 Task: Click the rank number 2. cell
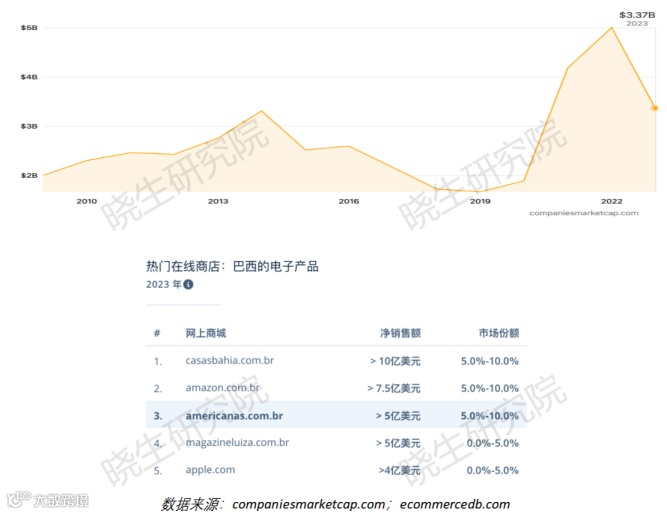[x=158, y=388]
